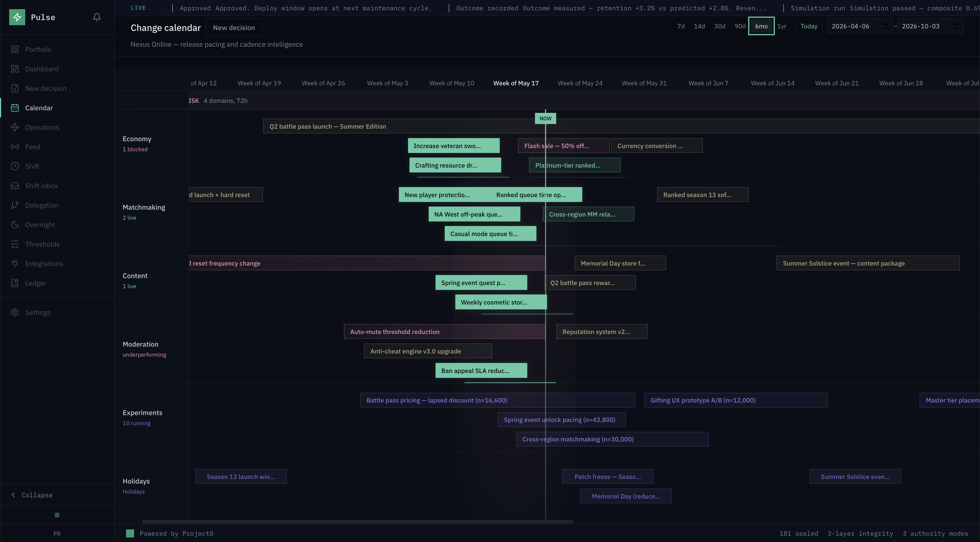Navigate to Thresholds
This screenshot has width=980, height=542.
tap(57, 244)
